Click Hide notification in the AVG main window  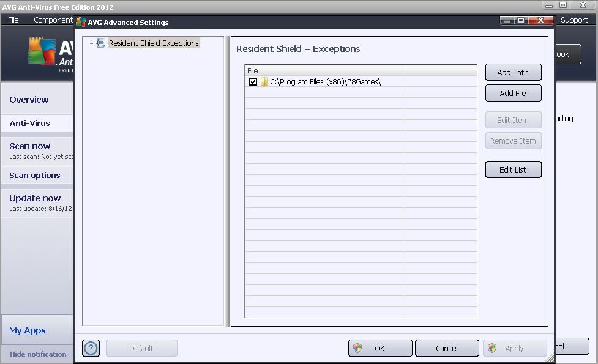pyautogui.click(x=38, y=354)
